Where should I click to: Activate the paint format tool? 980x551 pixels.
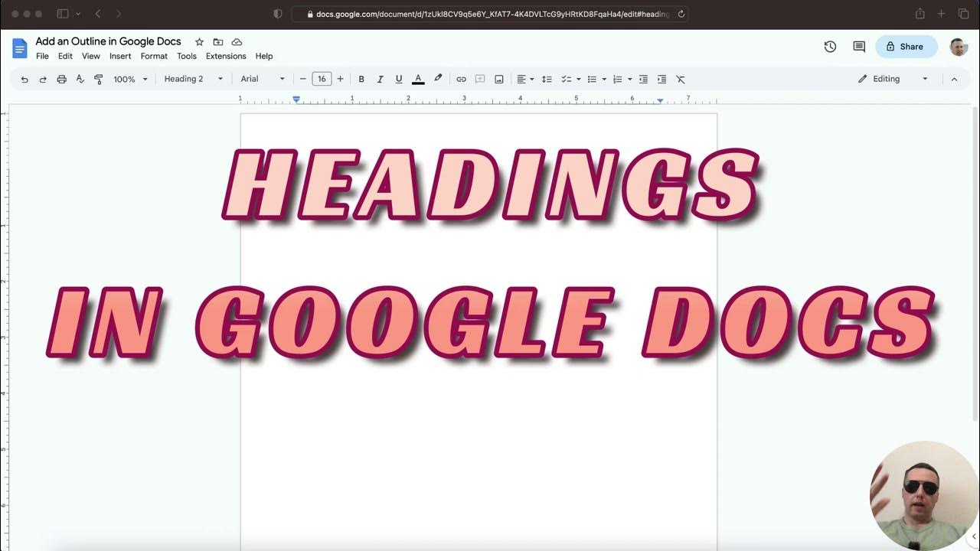pyautogui.click(x=98, y=79)
